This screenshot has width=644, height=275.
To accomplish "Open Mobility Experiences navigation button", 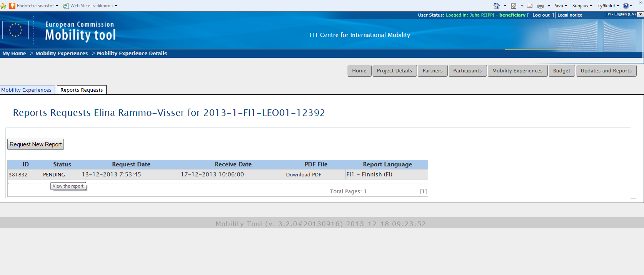I will (517, 71).
